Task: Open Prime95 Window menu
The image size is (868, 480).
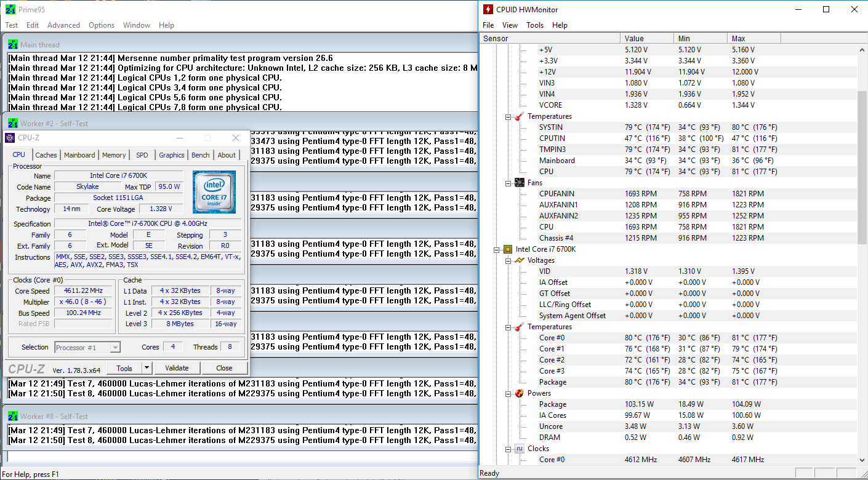Action: point(137,25)
